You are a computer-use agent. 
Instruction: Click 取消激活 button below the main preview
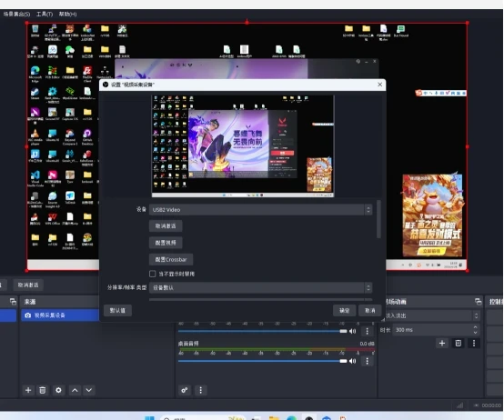[x=28, y=285]
